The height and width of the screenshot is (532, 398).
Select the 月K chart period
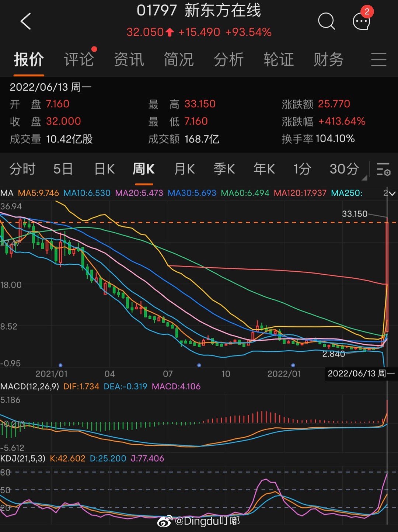(x=184, y=169)
